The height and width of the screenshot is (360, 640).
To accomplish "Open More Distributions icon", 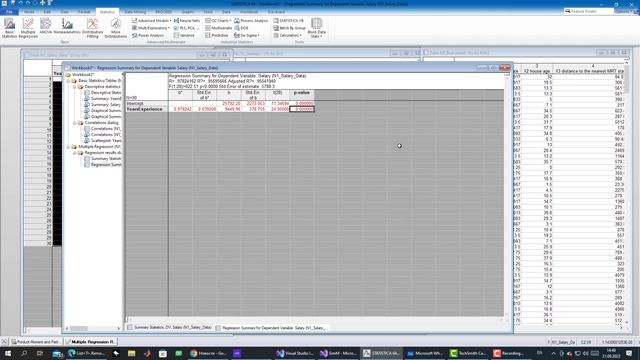I will (x=116, y=28).
